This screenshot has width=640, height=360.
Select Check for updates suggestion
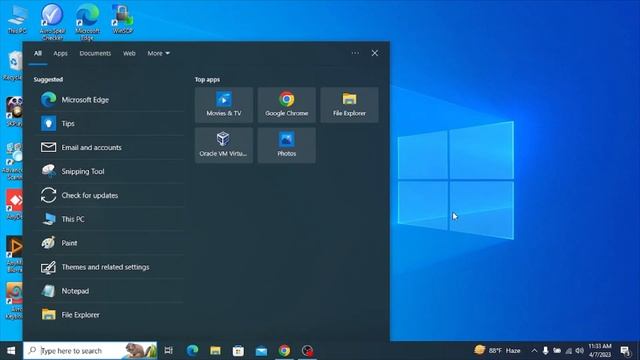[109, 195]
